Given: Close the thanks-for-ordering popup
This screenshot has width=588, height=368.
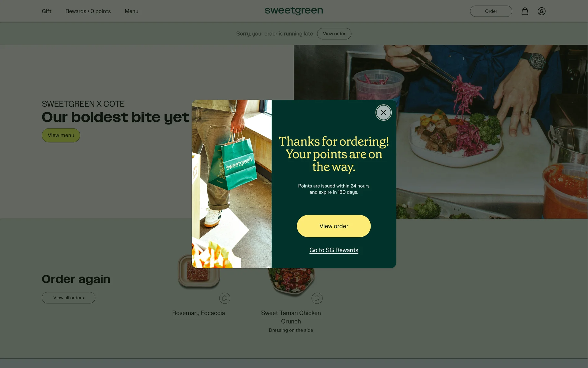Looking at the screenshot, I should 383,113.
